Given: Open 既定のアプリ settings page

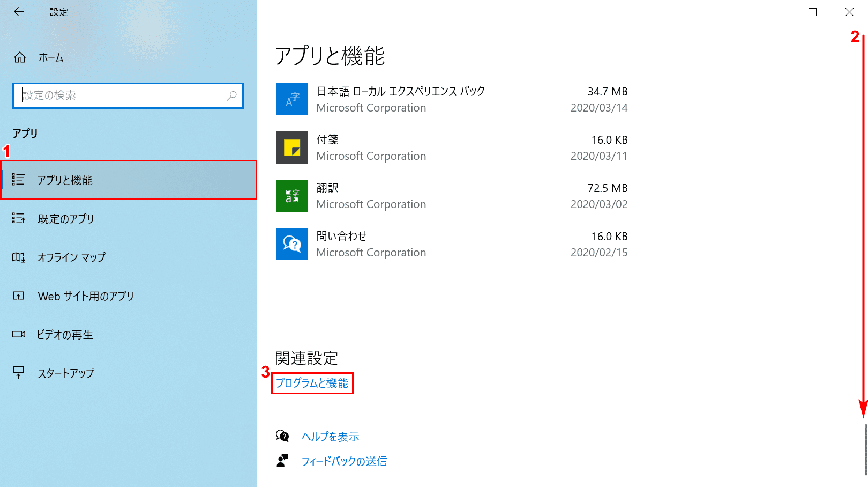Looking at the screenshot, I should tap(129, 218).
